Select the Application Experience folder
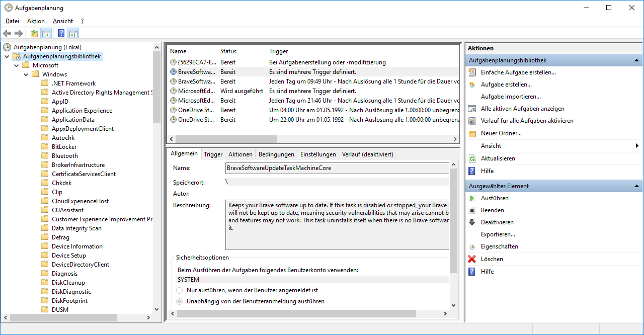 click(x=82, y=111)
